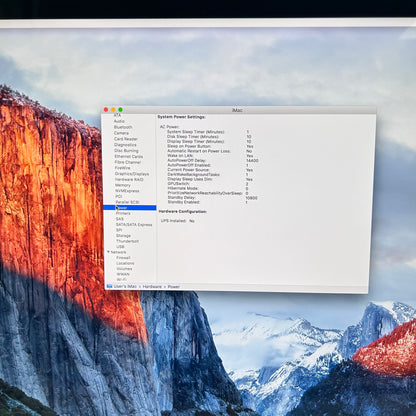The width and height of the screenshot is (416, 416).
Task: Click Hardware in the path bar
Action: [152, 287]
